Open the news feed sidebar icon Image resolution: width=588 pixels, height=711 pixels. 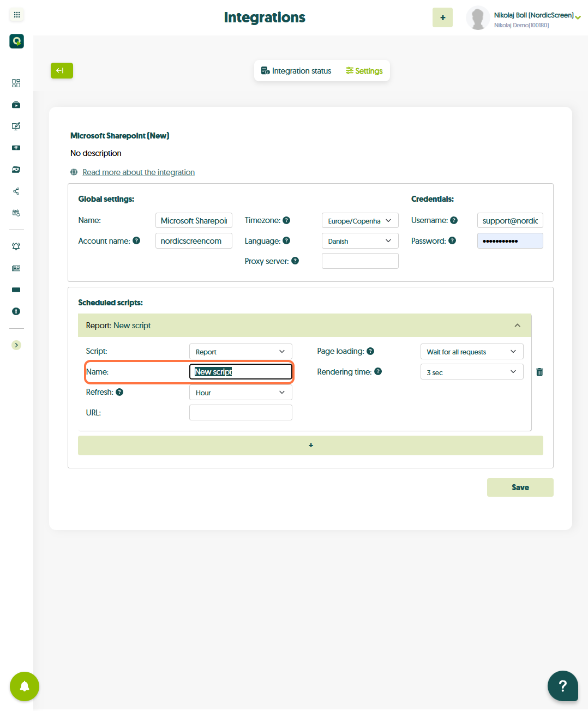click(x=16, y=268)
